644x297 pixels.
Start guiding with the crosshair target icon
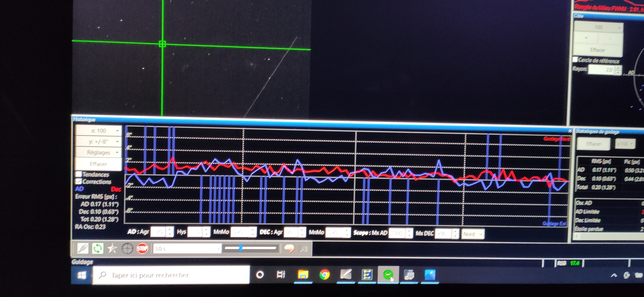click(127, 249)
